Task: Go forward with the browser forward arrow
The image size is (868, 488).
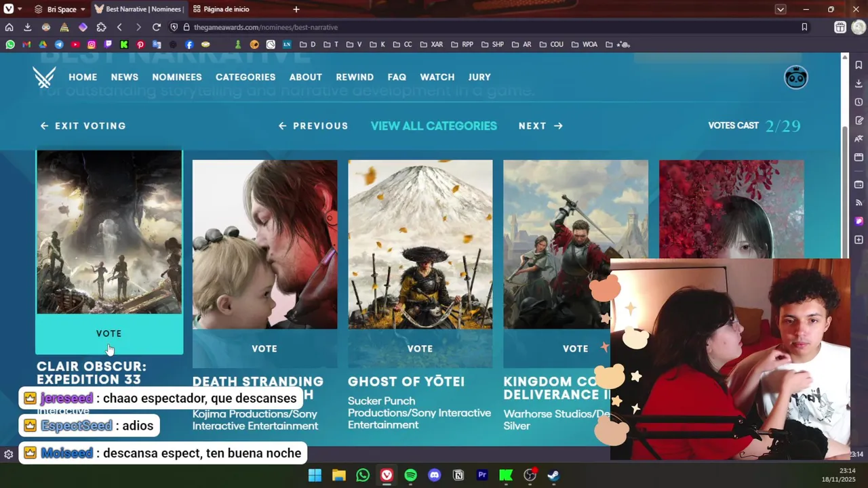Action: click(x=138, y=27)
